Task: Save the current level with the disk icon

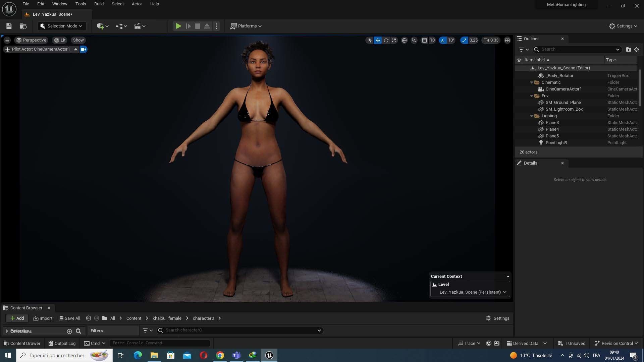Action: (x=9, y=26)
